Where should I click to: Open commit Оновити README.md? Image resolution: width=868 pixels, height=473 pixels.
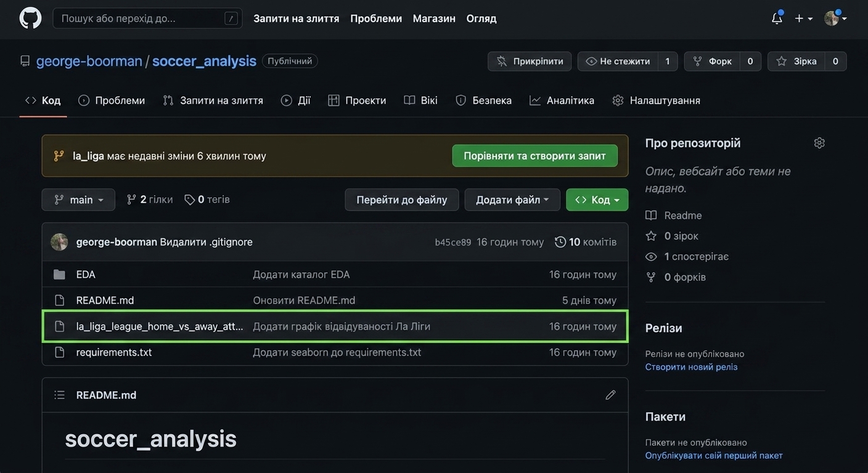304,301
